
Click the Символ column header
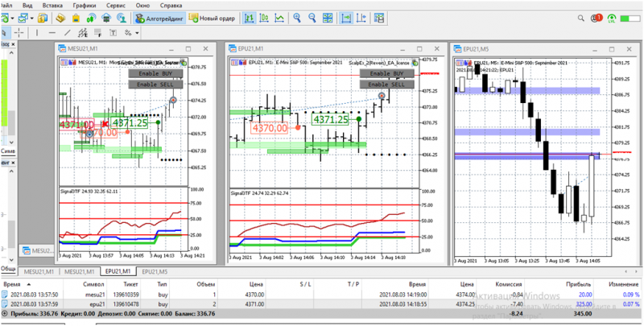tap(93, 284)
